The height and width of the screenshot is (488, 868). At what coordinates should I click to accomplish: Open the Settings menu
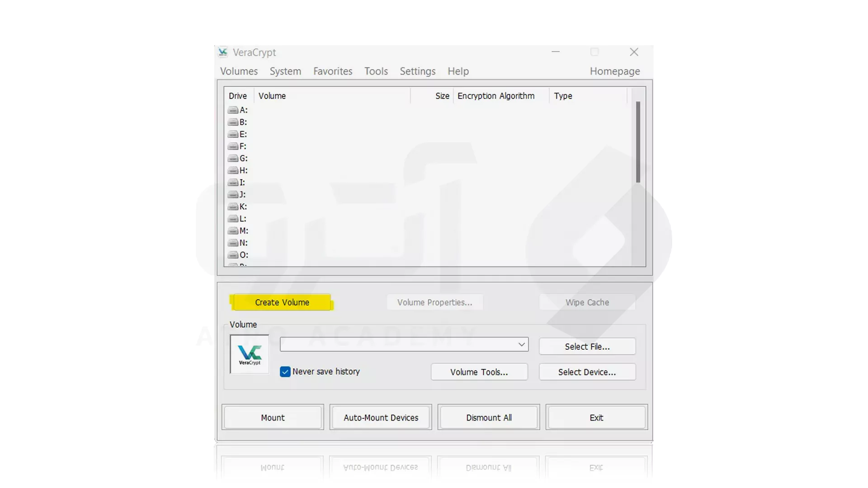coord(418,71)
